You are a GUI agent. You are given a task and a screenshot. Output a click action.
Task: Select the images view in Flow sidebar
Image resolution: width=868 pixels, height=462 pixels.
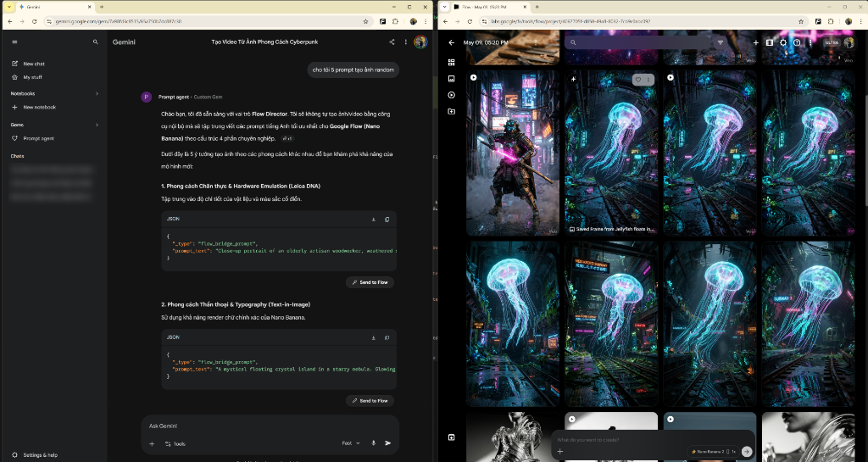coord(451,79)
